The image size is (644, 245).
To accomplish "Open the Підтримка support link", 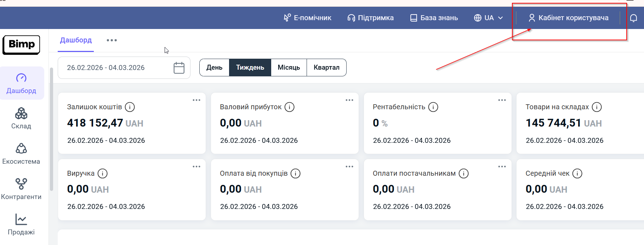I will tap(370, 18).
